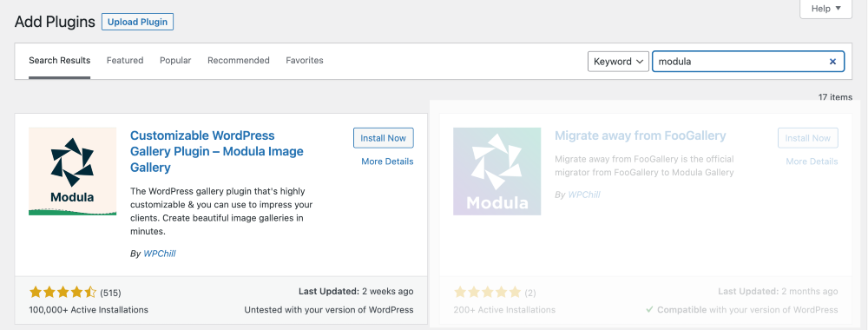This screenshot has height=330, width=868.
Task: Open the Recommended tab
Action: click(239, 60)
